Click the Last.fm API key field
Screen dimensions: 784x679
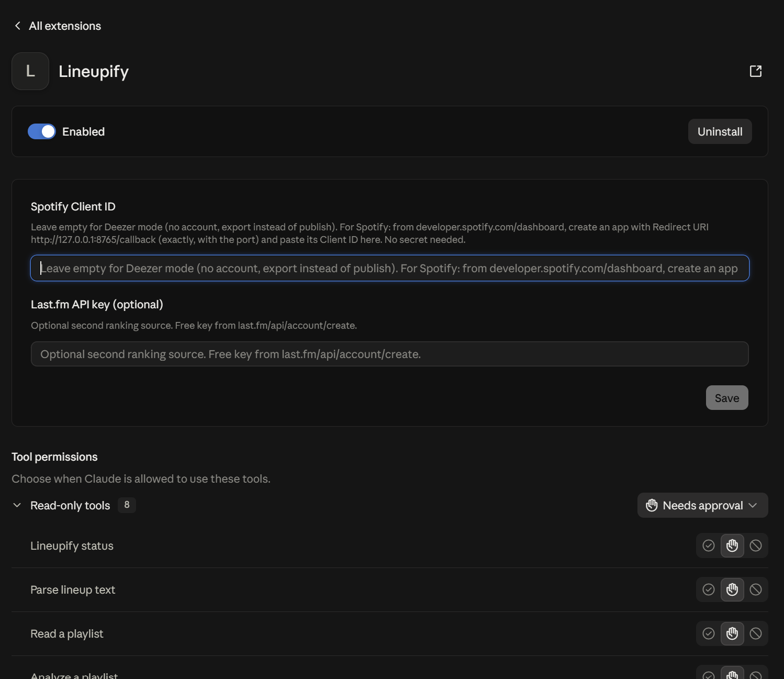pyautogui.click(x=390, y=354)
